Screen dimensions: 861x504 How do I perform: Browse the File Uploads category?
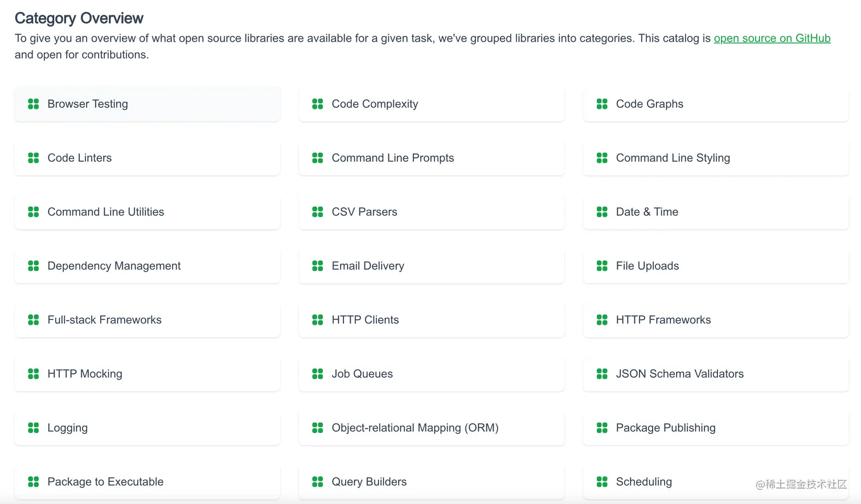pos(647,266)
